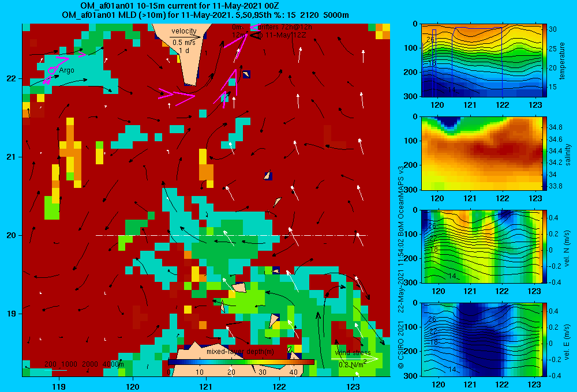Image resolution: width=577 pixels, height=392 pixels.
Task: Open the salinity cross-section panel
Action: coord(481,153)
